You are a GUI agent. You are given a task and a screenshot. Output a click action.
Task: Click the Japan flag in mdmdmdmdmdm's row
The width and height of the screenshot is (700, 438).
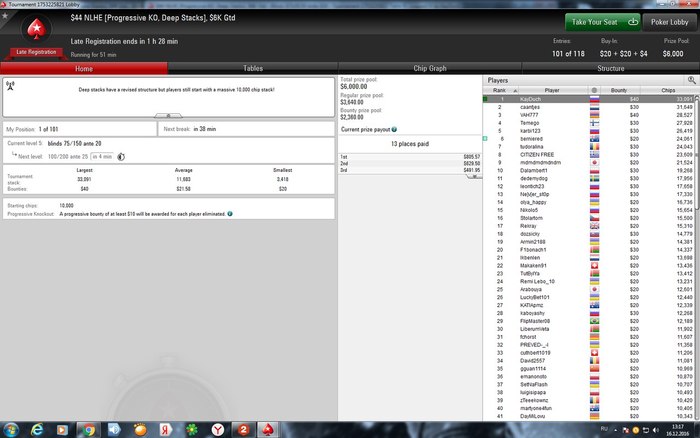pyautogui.click(x=594, y=163)
